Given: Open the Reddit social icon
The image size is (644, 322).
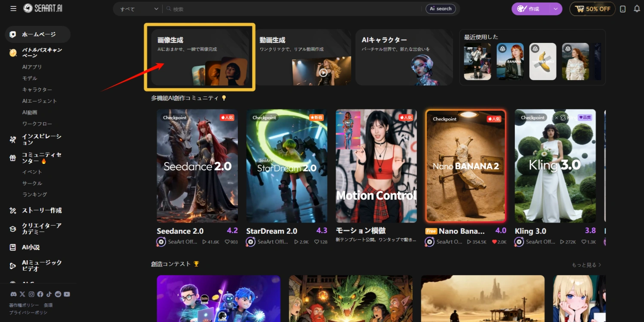Looking at the screenshot, I should click(x=58, y=294).
